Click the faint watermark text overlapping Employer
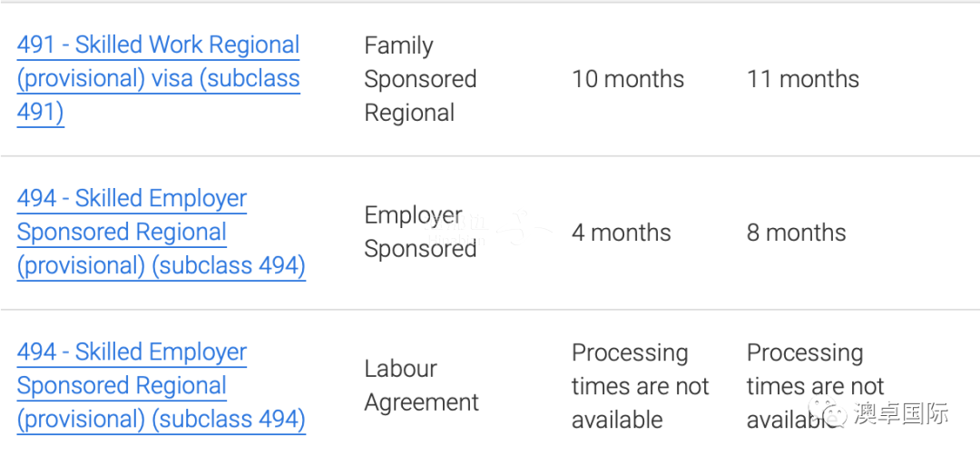980x456 pixels. click(455, 229)
